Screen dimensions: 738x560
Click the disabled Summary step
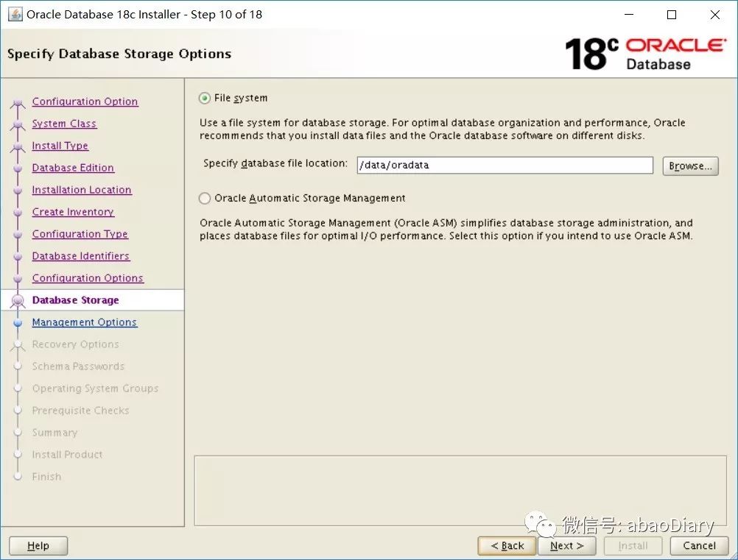pyautogui.click(x=55, y=433)
